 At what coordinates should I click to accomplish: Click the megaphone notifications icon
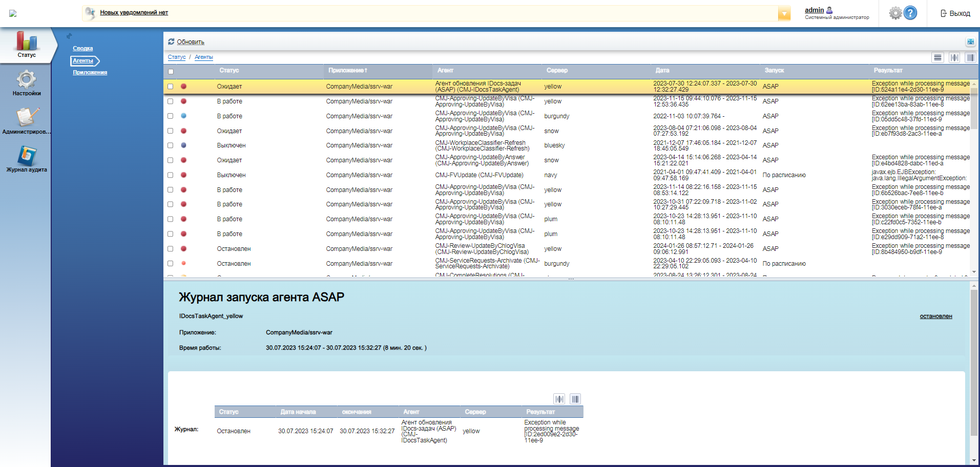(x=90, y=13)
